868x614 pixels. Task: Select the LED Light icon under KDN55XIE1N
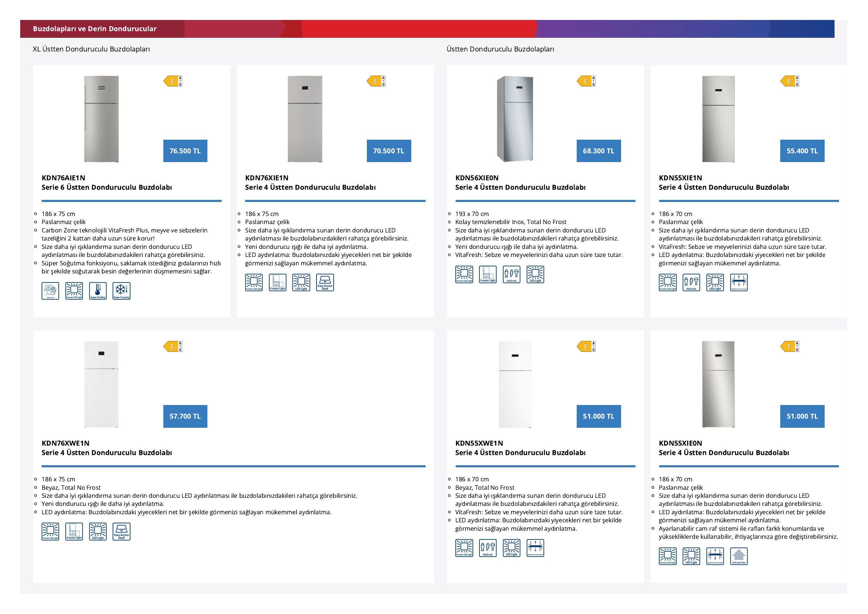click(x=715, y=282)
